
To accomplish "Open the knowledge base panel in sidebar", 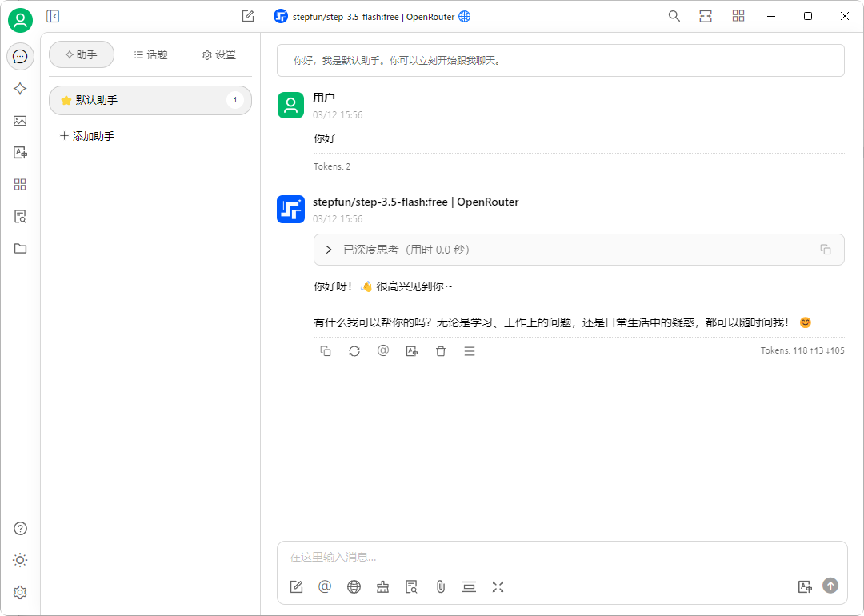I will [x=20, y=216].
